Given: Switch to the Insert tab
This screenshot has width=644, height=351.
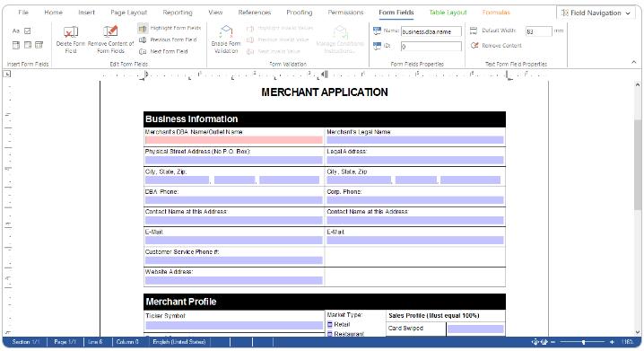Looking at the screenshot, I should pyautogui.click(x=86, y=13).
